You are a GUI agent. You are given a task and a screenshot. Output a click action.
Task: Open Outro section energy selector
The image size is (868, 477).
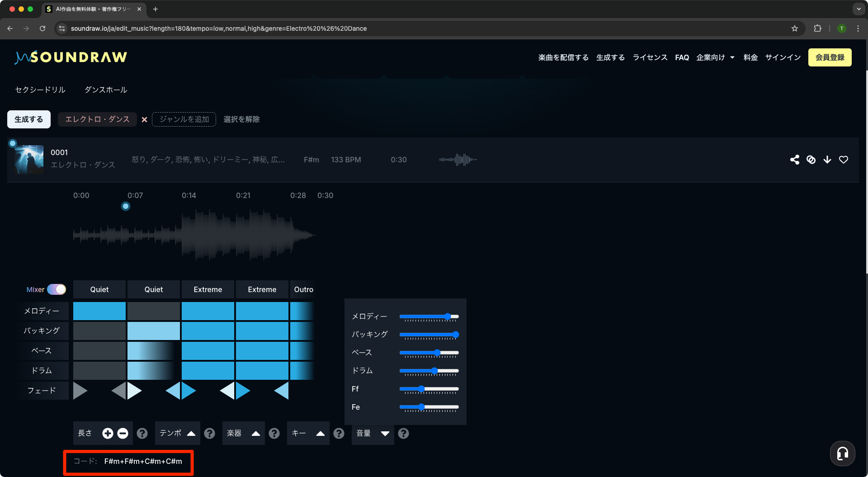click(x=303, y=289)
